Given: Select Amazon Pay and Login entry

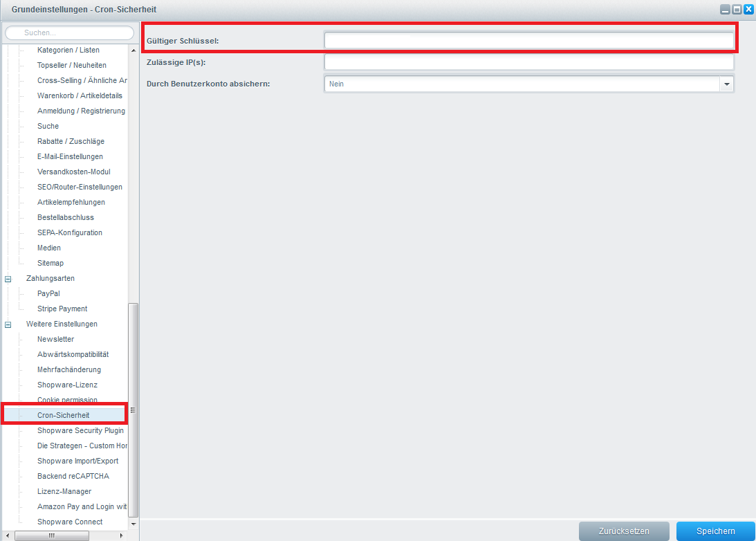Looking at the screenshot, I should pyautogui.click(x=82, y=507).
